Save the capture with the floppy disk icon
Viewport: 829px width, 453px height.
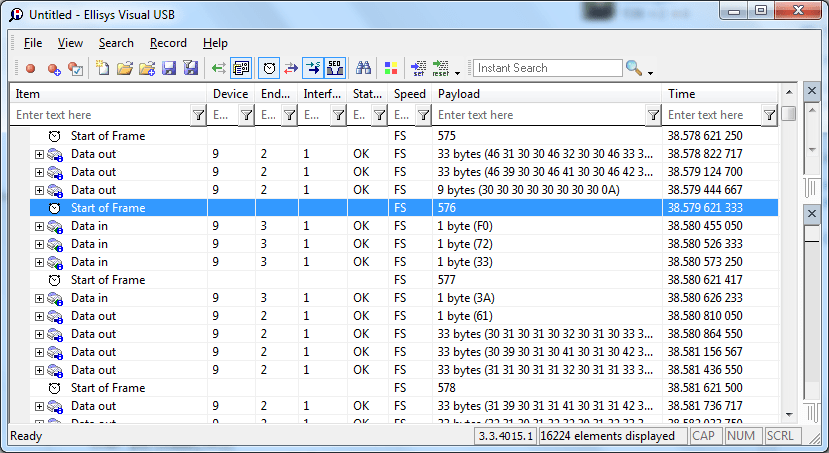coord(169,68)
